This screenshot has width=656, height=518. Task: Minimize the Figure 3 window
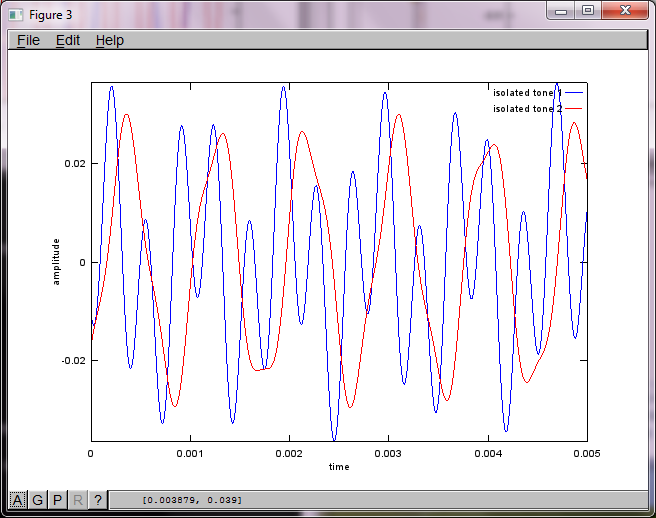click(561, 11)
